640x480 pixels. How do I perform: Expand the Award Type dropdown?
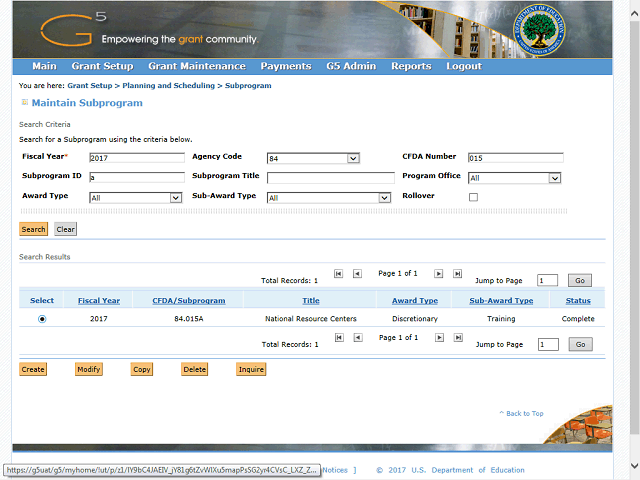[176, 198]
